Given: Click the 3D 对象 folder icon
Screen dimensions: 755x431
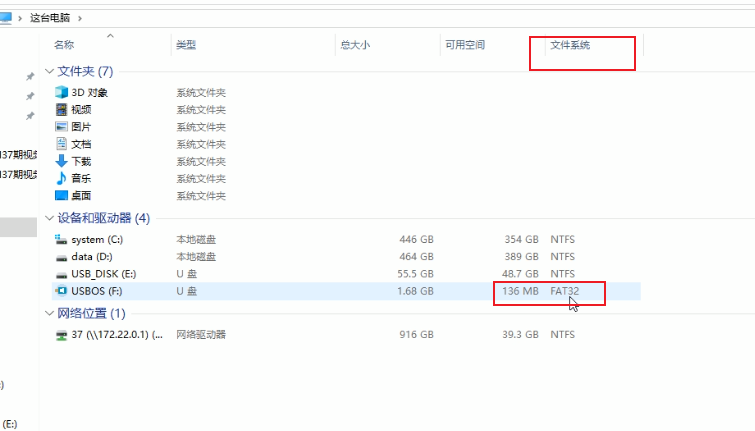Looking at the screenshot, I should point(61,93).
